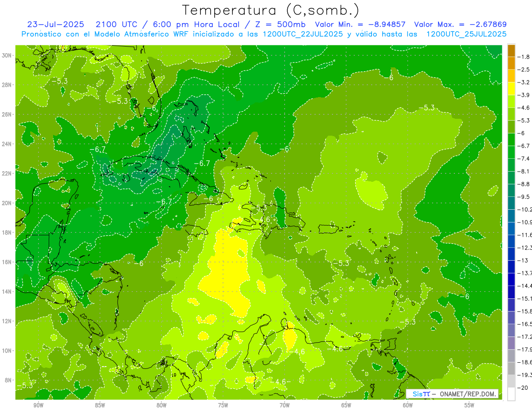Click the '-7.4' colorbar legend value
532x411 pixels.
524,158
